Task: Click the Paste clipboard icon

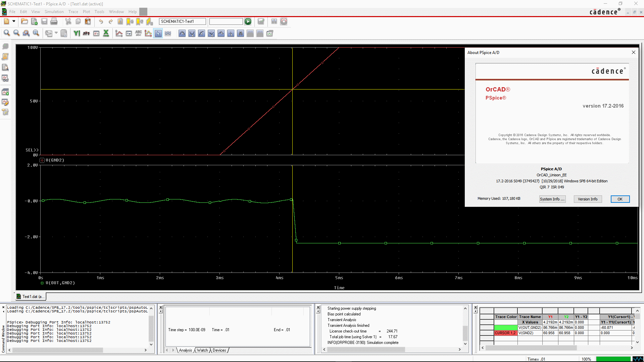Action: click(x=88, y=21)
